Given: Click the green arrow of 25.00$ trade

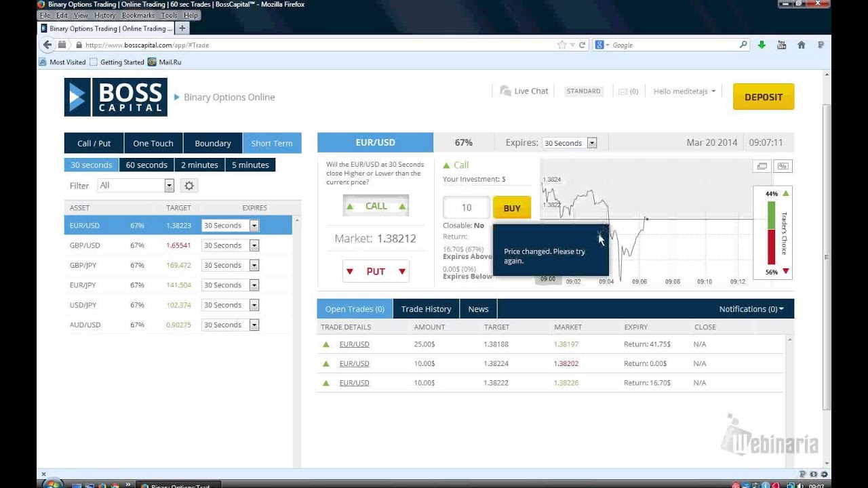Looking at the screenshot, I should (325, 344).
